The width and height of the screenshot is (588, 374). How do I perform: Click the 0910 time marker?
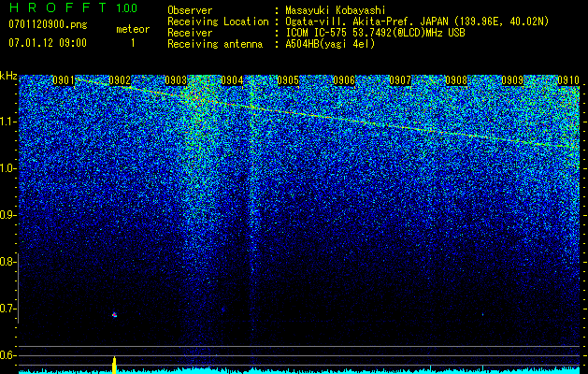pos(568,80)
